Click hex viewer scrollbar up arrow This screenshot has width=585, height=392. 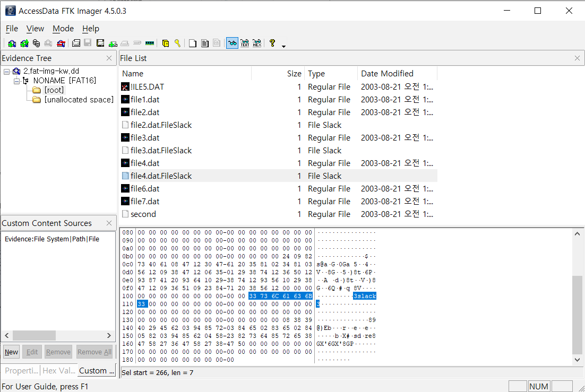point(577,234)
